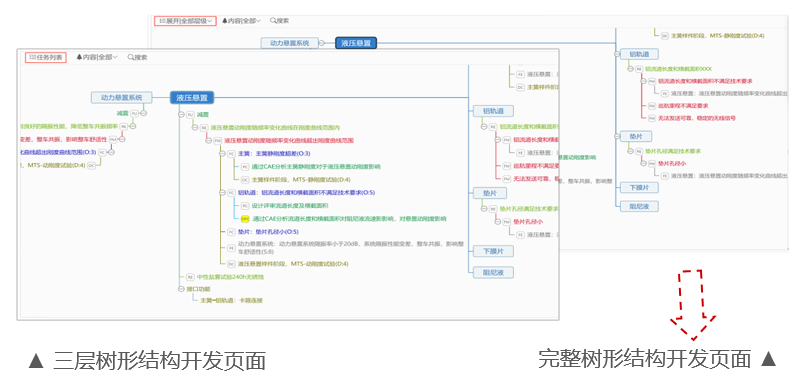The width and height of the screenshot is (801, 390).
Task: Click RE icon of 中性盐雾试验240h无锈蚀
Action: (x=190, y=277)
